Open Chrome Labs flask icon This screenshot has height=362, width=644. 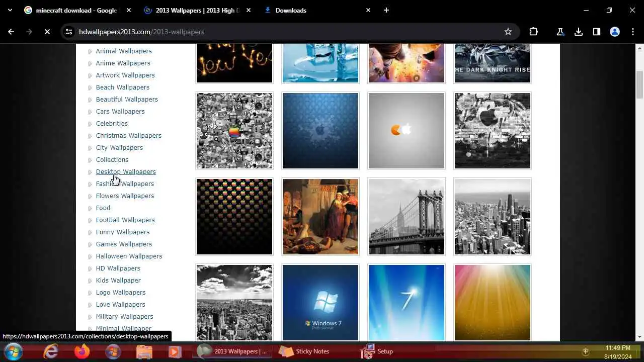pos(560,32)
